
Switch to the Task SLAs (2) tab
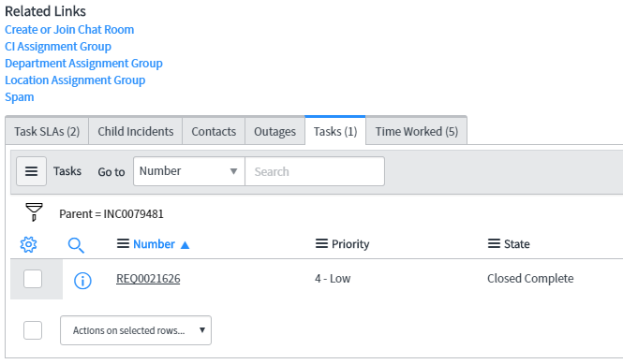47,131
